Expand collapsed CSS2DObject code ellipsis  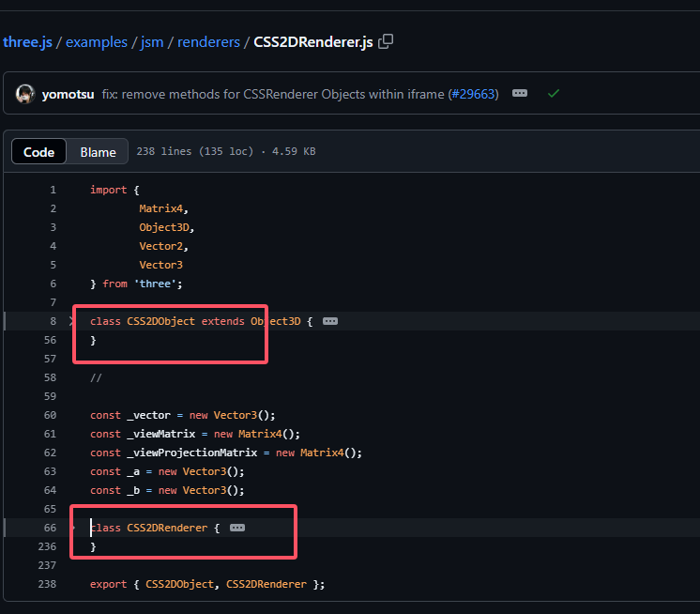[329, 321]
